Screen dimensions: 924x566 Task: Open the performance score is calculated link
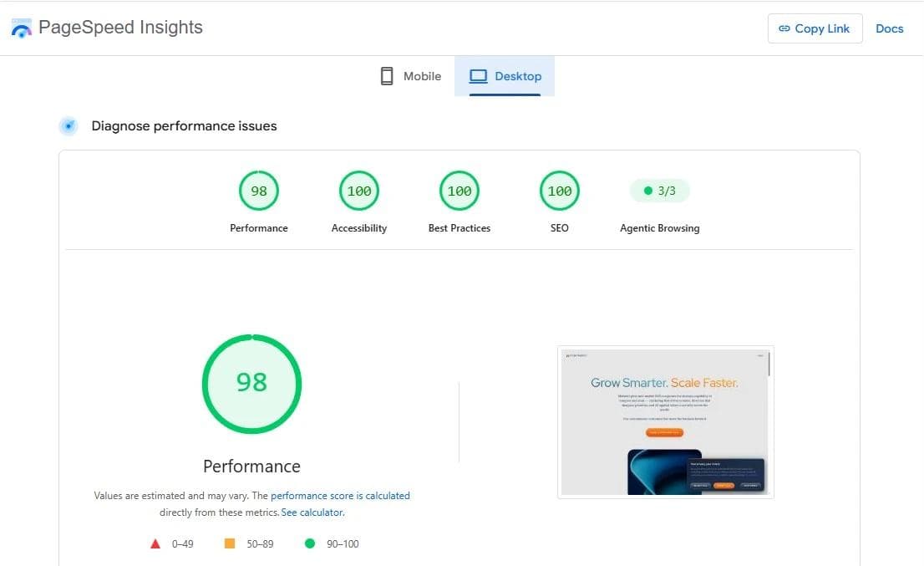pyautogui.click(x=340, y=496)
